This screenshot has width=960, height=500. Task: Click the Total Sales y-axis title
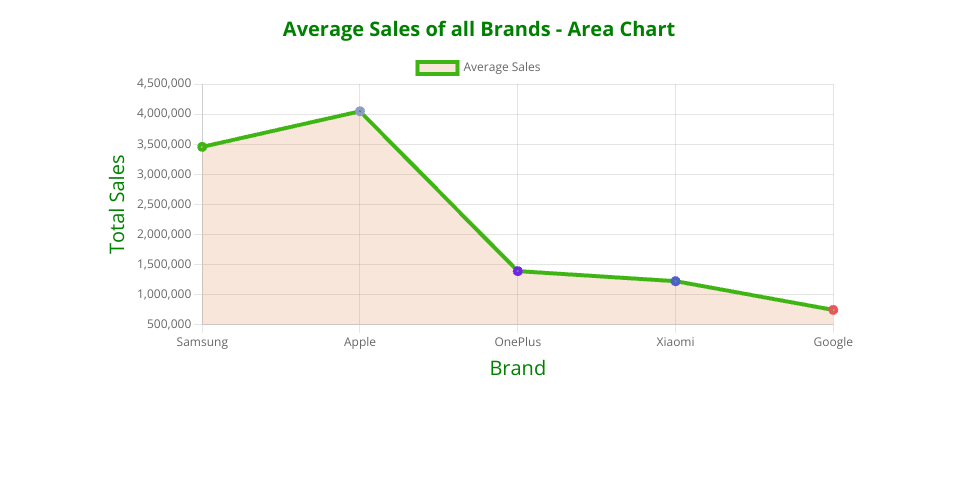118,204
